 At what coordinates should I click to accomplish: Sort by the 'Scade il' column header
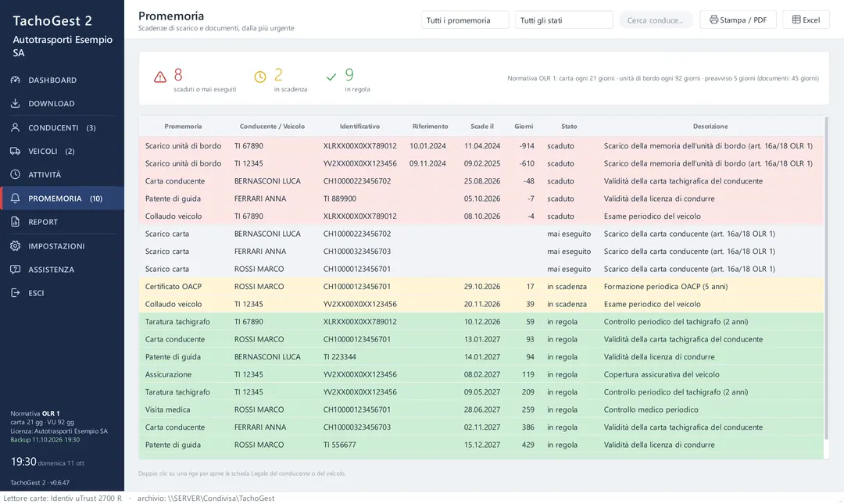point(481,127)
